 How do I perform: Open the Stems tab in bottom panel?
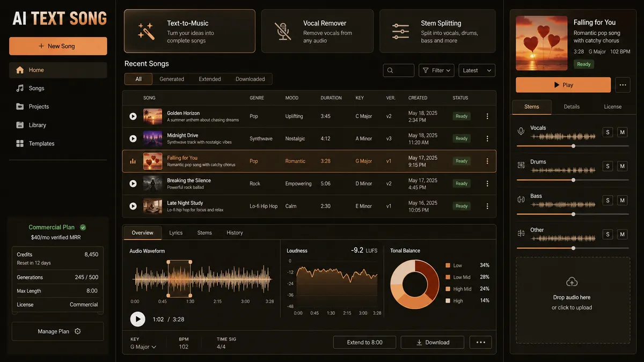click(x=204, y=233)
